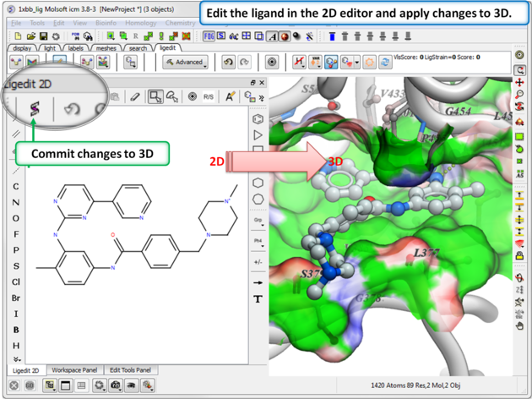
Task: Pick the text (T) tool in editor
Action: pyautogui.click(x=258, y=299)
